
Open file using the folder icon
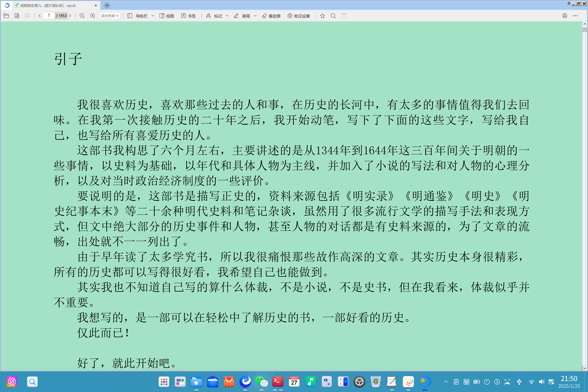[6, 16]
